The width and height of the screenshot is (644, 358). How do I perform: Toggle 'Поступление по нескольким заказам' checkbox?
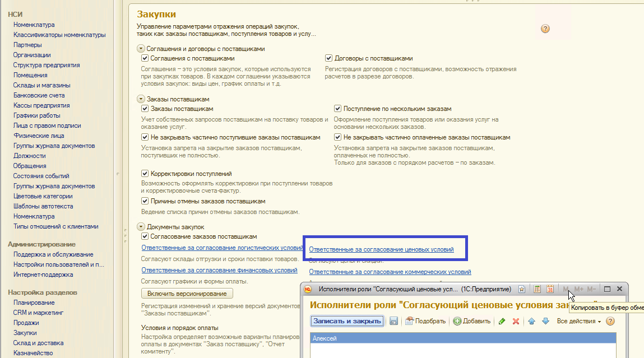tap(338, 109)
